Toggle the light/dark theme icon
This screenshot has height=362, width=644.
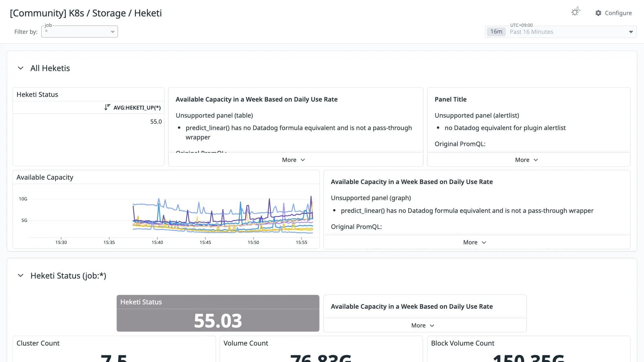pos(576,12)
